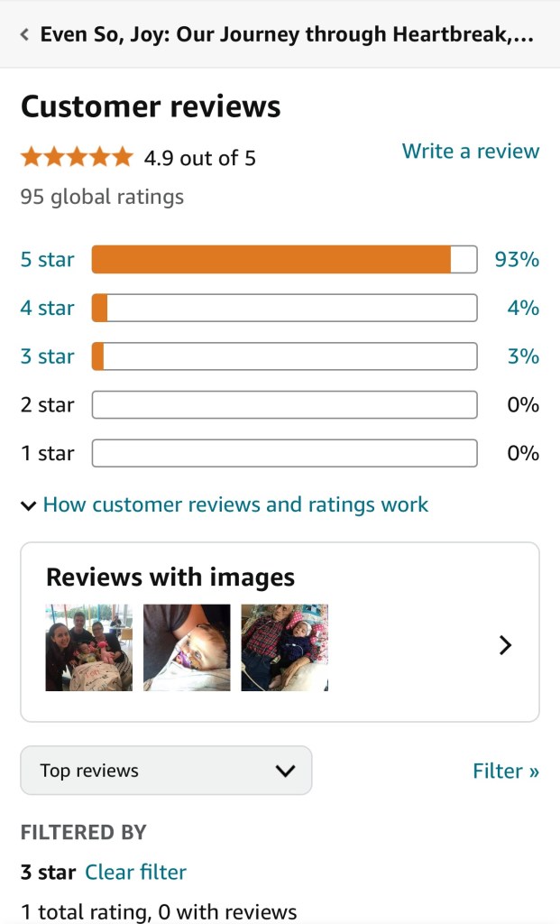560x924 pixels.
Task: Click the 4% four-star percentage
Action: [522, 309]
